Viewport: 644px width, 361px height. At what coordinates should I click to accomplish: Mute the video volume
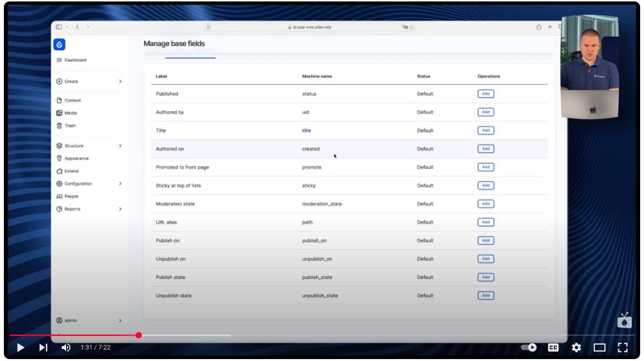tap(66, 347)
